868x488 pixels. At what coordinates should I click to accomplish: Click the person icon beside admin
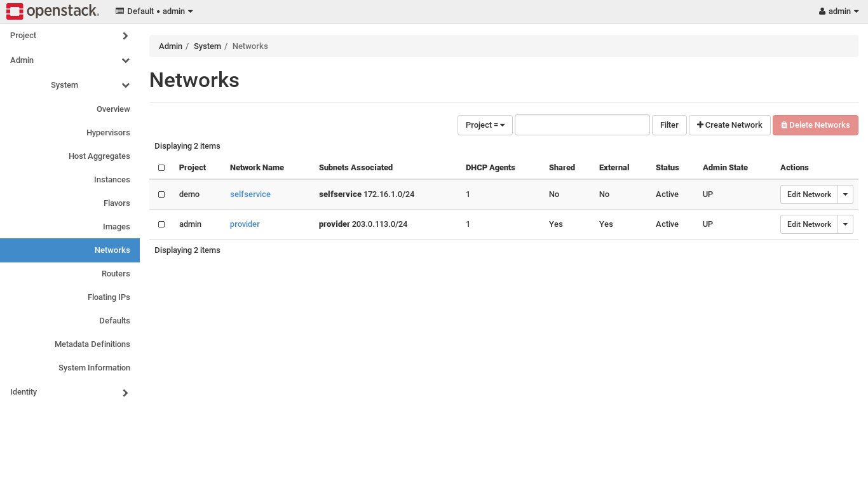pos(823,11)
